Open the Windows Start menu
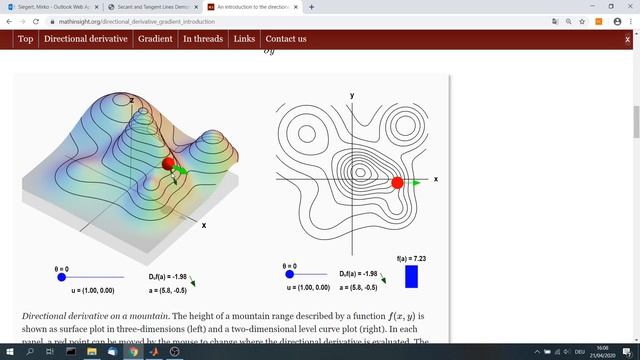 pyautogui.click(x=9, y=351)
